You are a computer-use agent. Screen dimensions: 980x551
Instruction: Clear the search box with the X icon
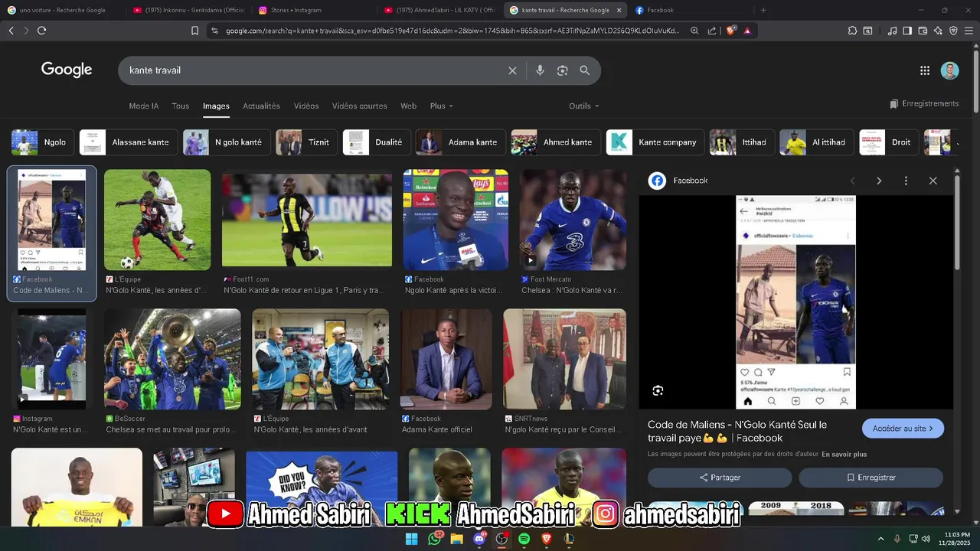click(x=512, y=70)
